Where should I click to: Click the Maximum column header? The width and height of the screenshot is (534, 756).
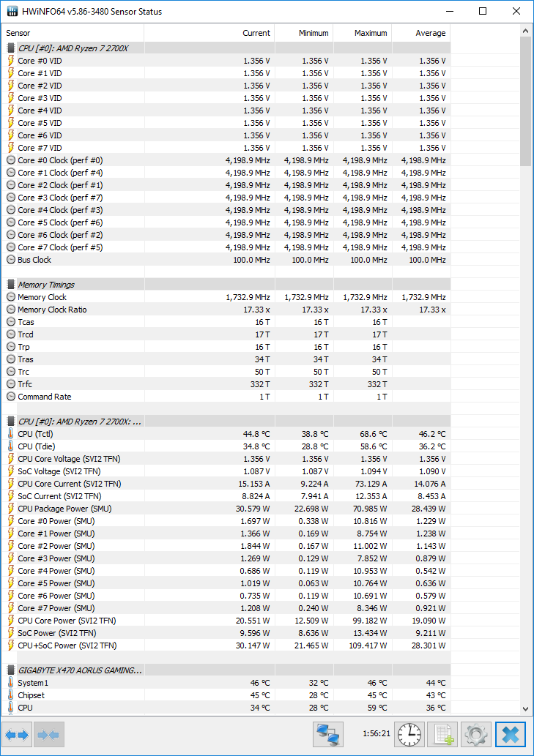click(363, 33)
